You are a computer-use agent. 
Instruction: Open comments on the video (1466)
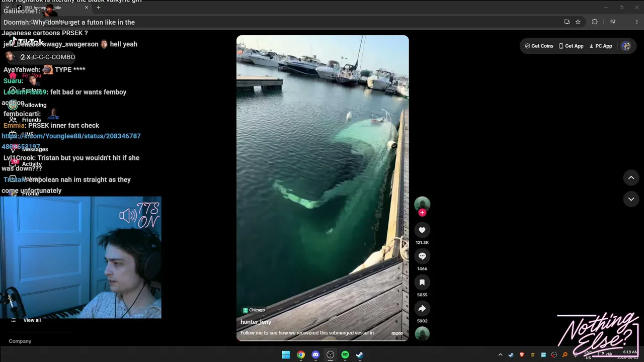click(422, 256)
